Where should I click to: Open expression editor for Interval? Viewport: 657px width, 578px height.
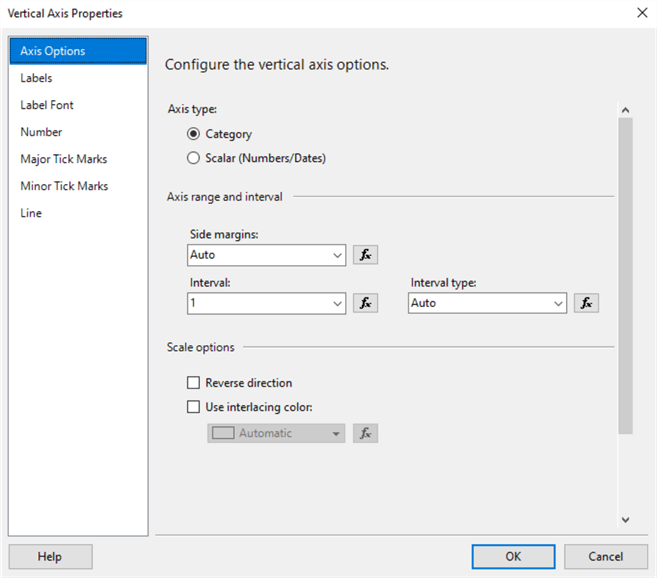[366, 303]
